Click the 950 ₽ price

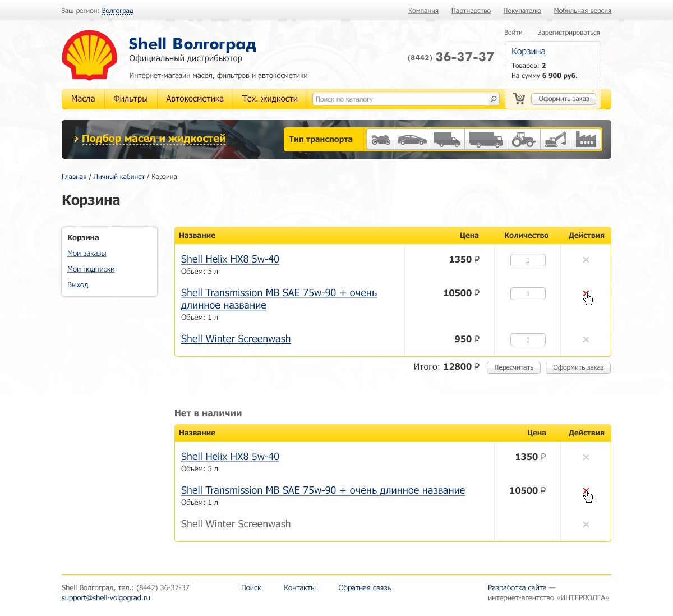point(467,339)
